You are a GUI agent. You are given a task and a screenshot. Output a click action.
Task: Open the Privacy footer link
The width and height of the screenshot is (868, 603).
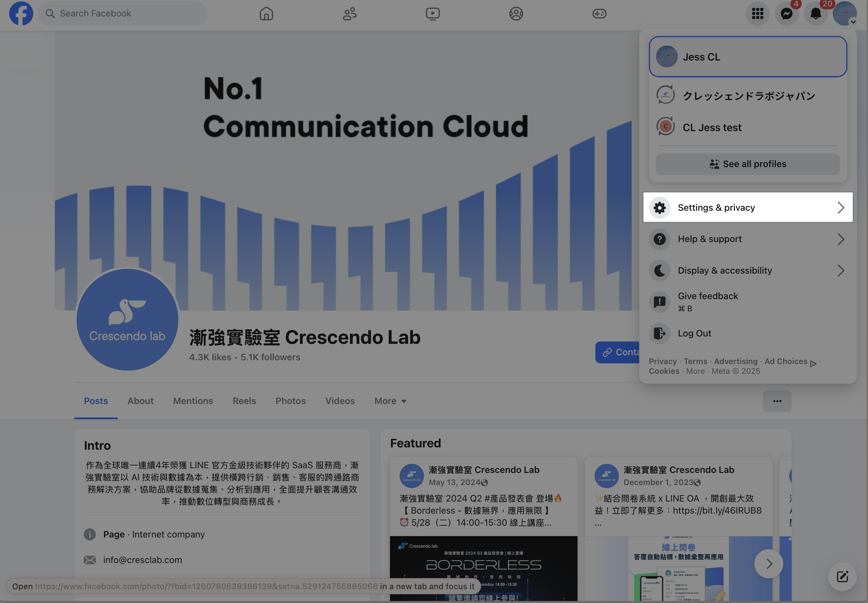click(663, 361)
